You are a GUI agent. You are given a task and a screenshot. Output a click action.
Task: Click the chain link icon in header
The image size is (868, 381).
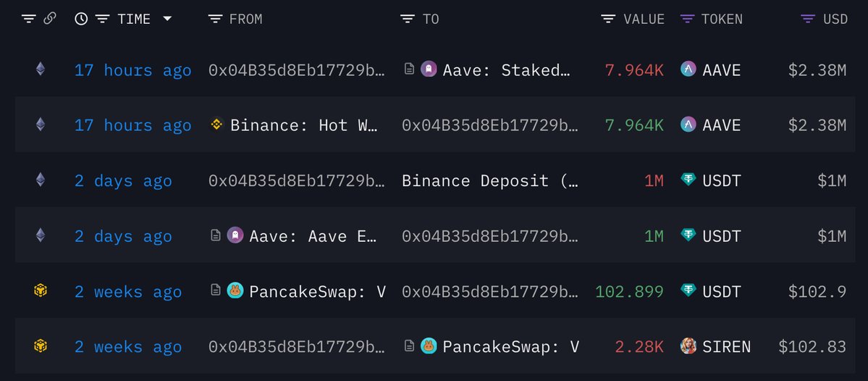coord(50,19)
